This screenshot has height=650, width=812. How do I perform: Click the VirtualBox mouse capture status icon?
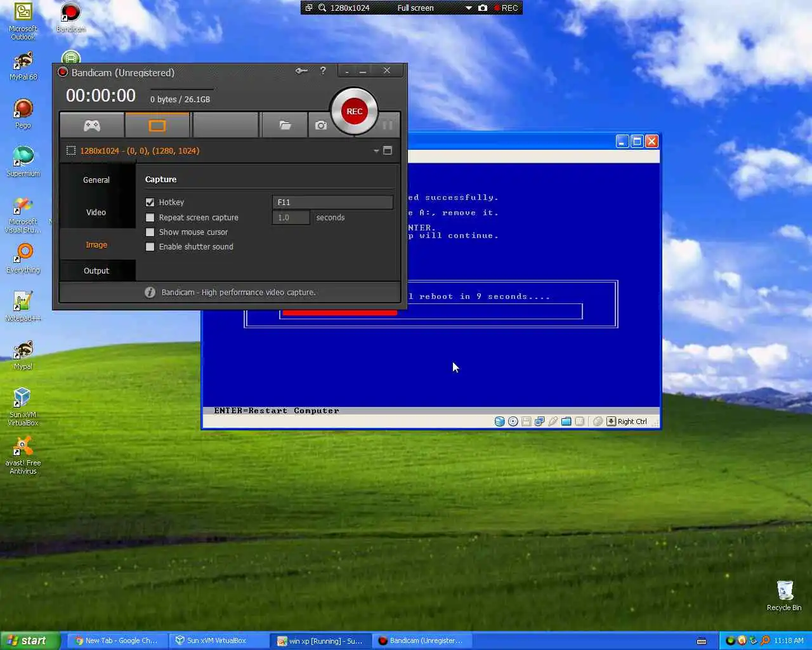[598, 421]
